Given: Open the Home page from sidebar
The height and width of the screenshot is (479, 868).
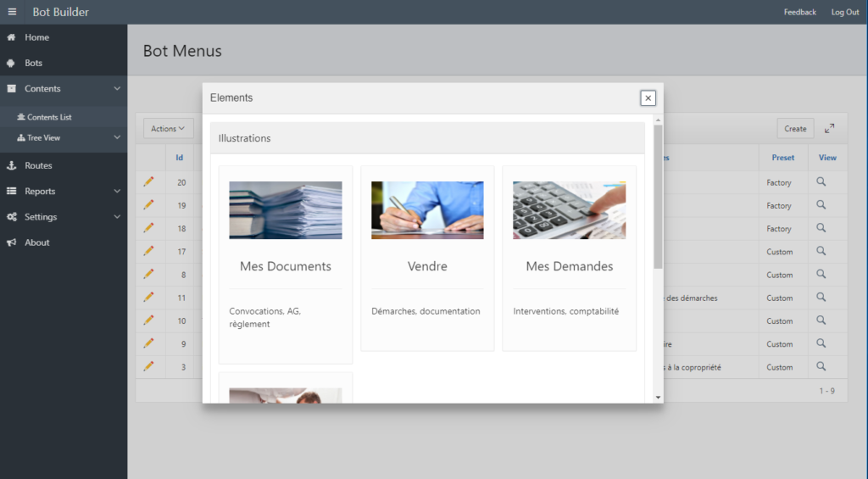Looking at the screenshot, I should [x=36, y=37].
